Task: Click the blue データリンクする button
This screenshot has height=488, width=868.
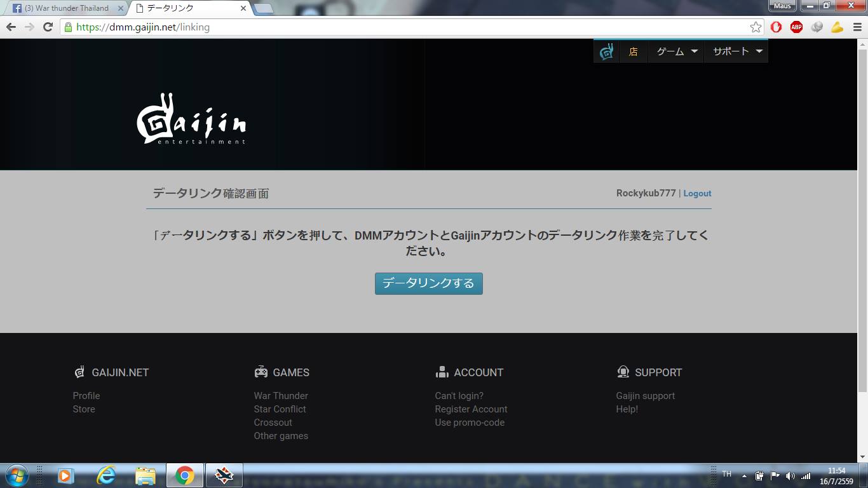Action: 429,283
